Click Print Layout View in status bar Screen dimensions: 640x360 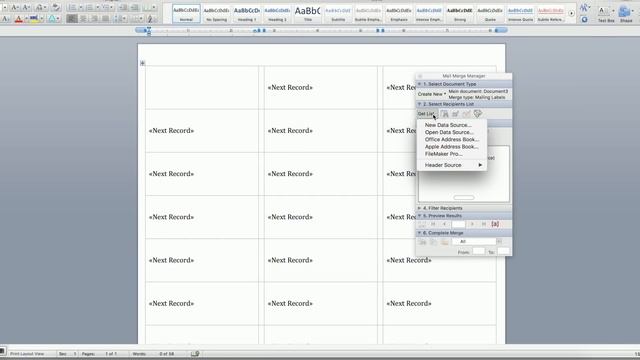pos(27,354)
